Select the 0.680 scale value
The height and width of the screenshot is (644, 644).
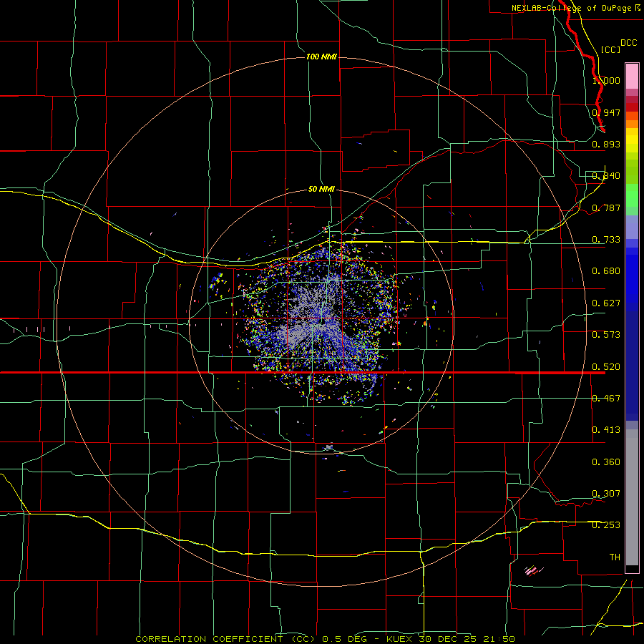(606, 271)
